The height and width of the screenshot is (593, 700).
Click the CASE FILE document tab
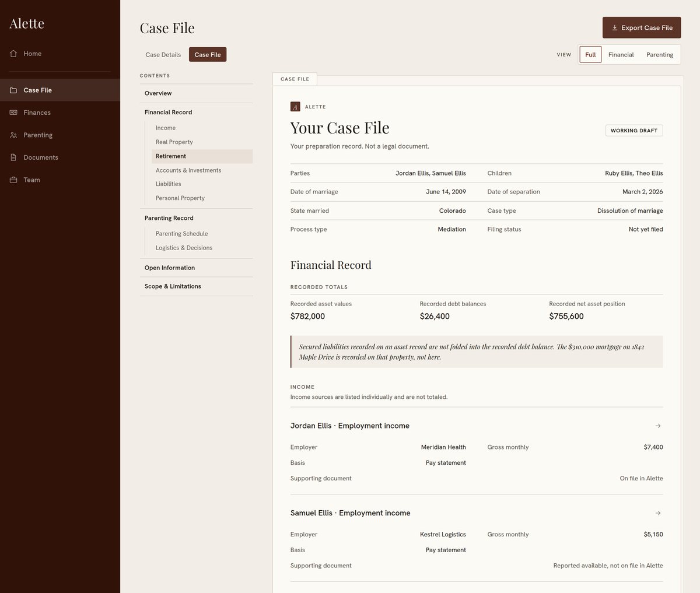[295, 79]
